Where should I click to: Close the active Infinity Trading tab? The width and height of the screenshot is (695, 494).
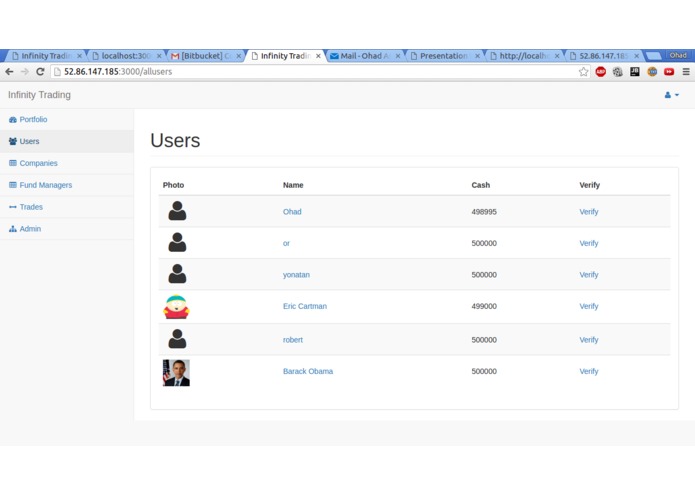pyautogui.click(x=318, y=56)
